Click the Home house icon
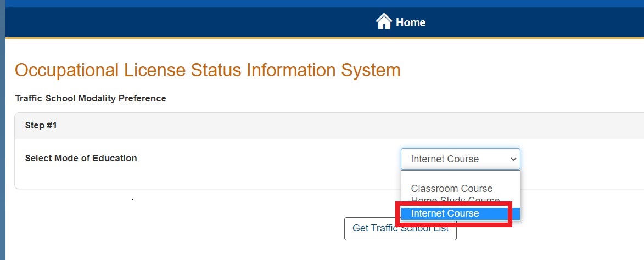Viewport: 644px width, 260px height. click(384, 22)
